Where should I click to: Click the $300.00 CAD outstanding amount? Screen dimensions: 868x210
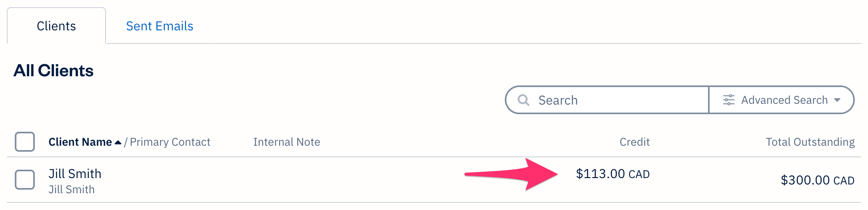click(817, 180)
